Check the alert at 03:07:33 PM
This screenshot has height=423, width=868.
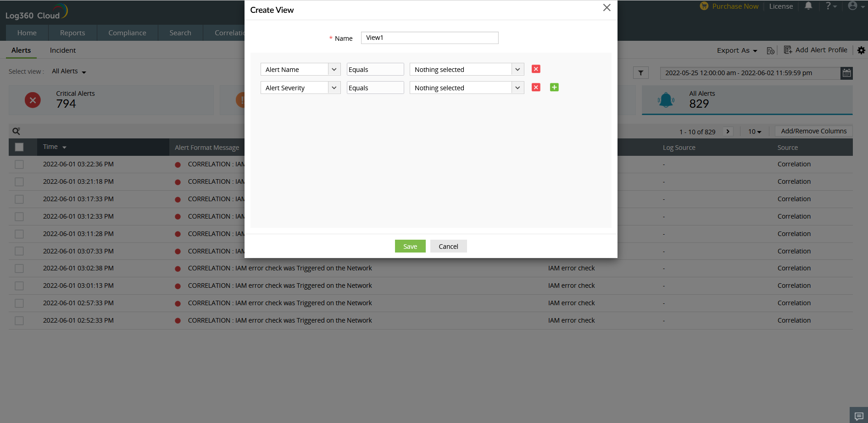pyautogui.click(x=19, y=251)
